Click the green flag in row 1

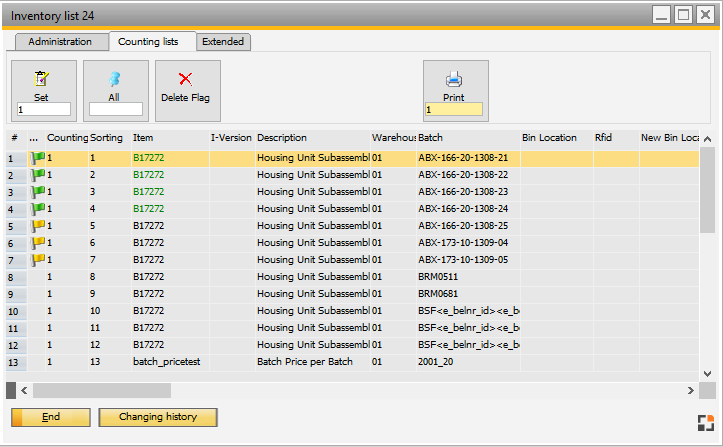[38, 158]
